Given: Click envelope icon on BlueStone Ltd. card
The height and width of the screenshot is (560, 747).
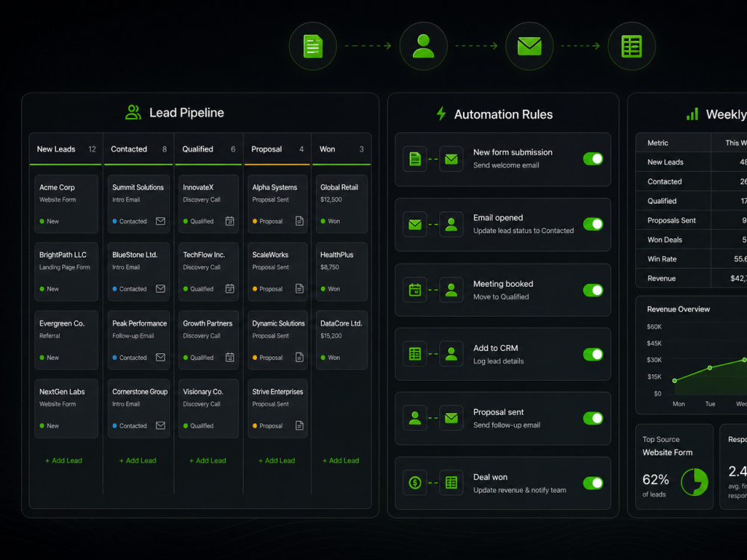Looking at the screenshot, I should click(x=161, y=288).
